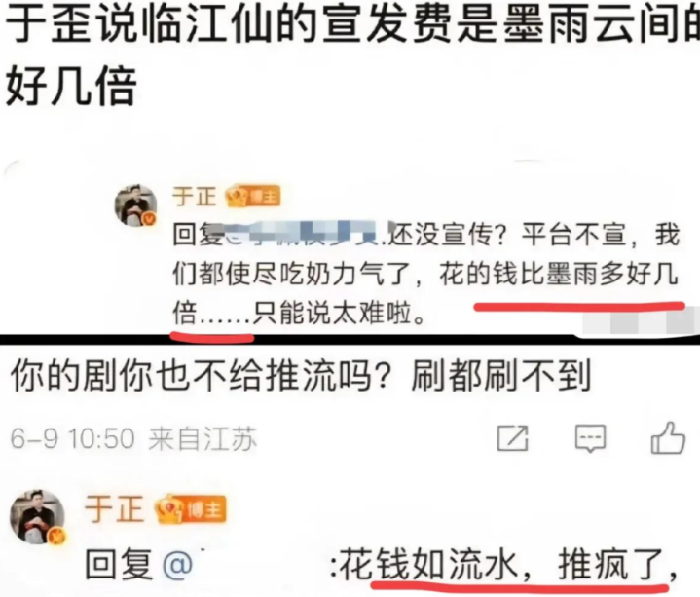Tap comment line 只能说太难啦
The height and width of the screenshot is (597, 700).
[x=339, y=314]
